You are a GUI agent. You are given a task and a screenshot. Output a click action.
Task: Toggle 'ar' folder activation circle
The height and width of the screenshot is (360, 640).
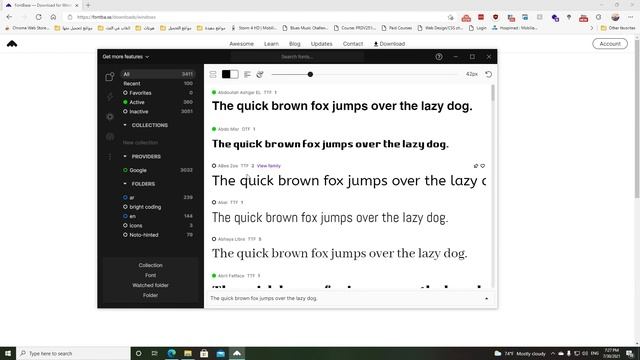click(125, 198)
